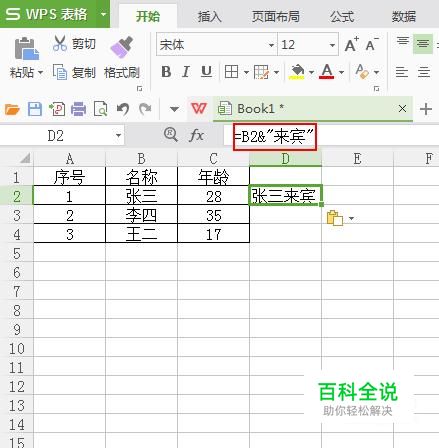This screenshot has width=439, height=448.
Task: Click the Cut scissors icon
Action: click(x=60, y=43)
